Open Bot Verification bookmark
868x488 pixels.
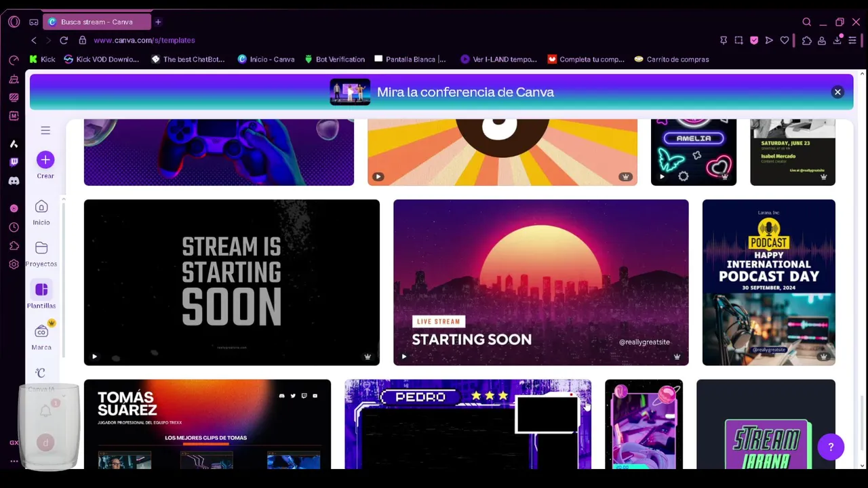[335, 59]
